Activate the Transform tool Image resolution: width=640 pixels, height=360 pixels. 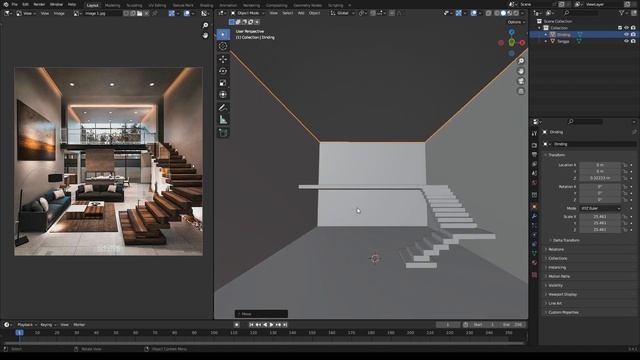(x=223, y=95)
